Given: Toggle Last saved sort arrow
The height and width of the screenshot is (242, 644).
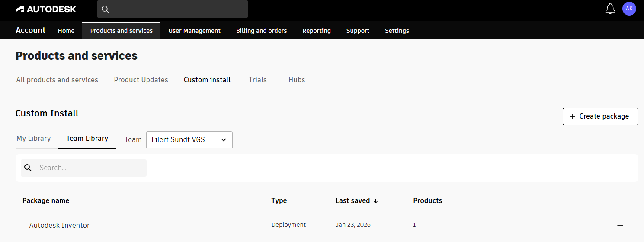Looking at the screenshot, I should coord(376,201).
